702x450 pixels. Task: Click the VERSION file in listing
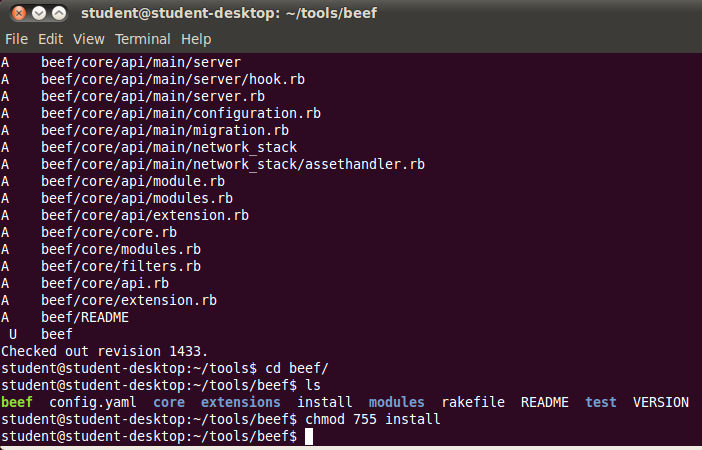click(660, 402)
